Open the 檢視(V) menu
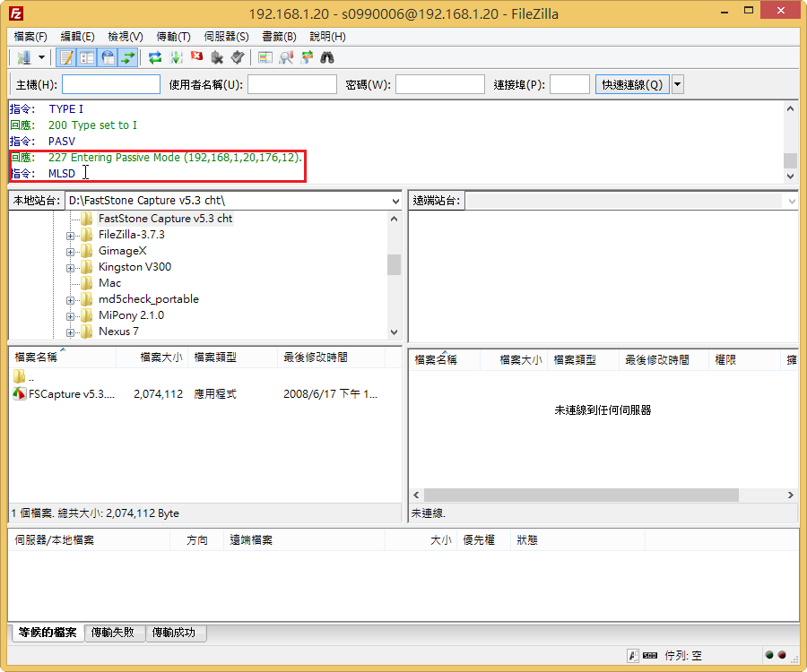807x672 pixels. [126, 37]
